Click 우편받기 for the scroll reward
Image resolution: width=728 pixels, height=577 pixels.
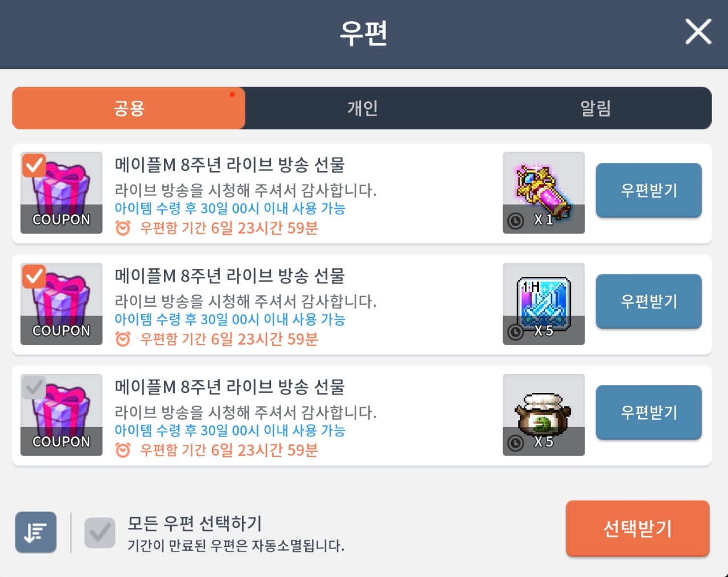pos(649,190)
